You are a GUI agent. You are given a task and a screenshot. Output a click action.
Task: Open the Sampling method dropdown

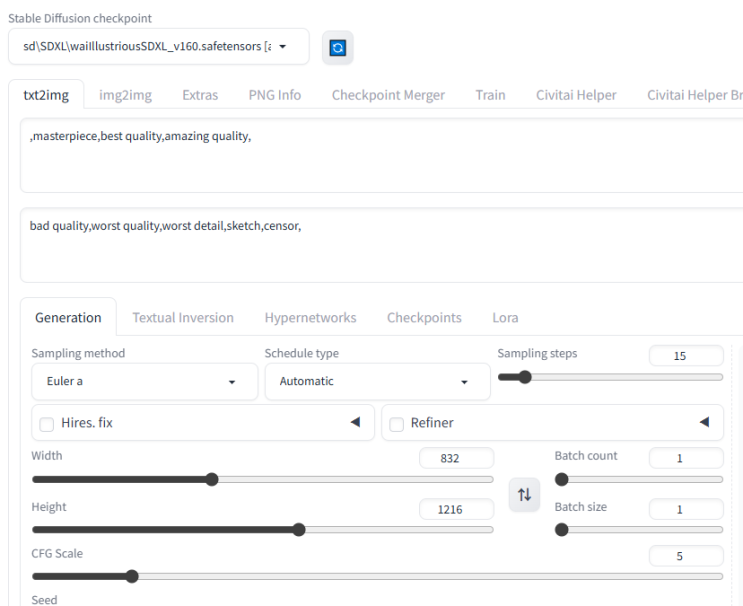pyautogui.click(x=145, y=381)
